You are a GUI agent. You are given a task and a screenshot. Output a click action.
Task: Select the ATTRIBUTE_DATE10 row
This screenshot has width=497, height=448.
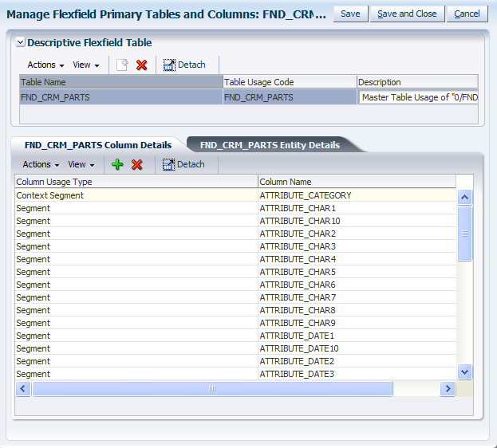coord(235,348)
